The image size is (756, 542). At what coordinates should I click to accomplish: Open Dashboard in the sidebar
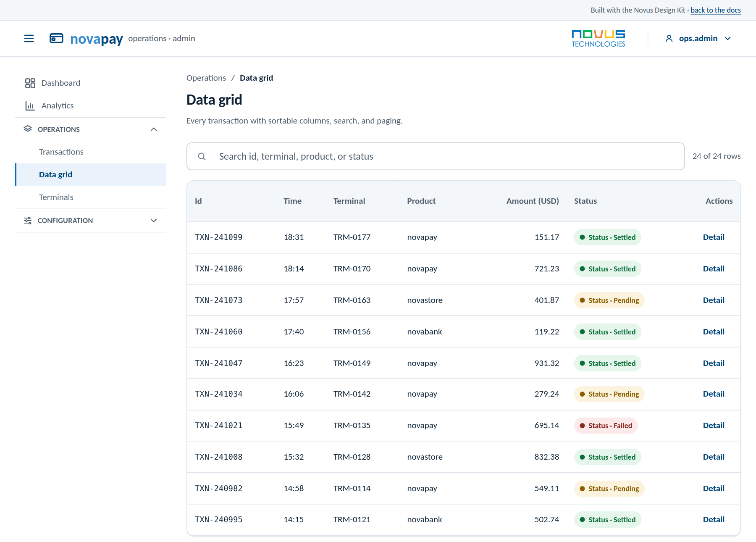click(x=91, y=83)
